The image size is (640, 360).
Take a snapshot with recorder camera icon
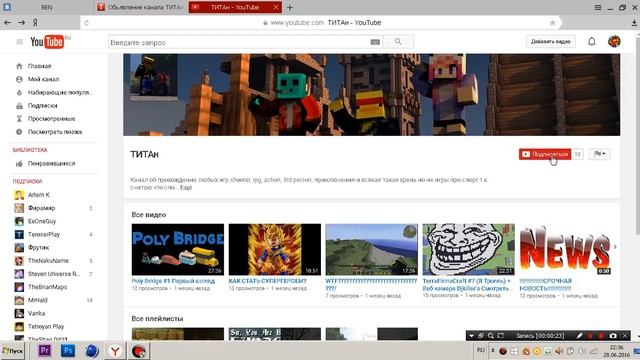(613, 336)
